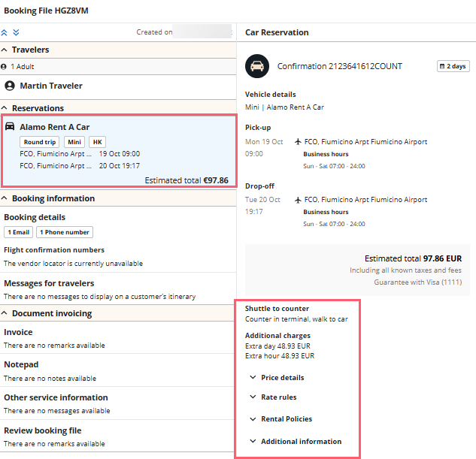The width and height of the screenshot is (476, 459).
Task: Click the 1 Adult traveler count
Action: coord(23,67)
